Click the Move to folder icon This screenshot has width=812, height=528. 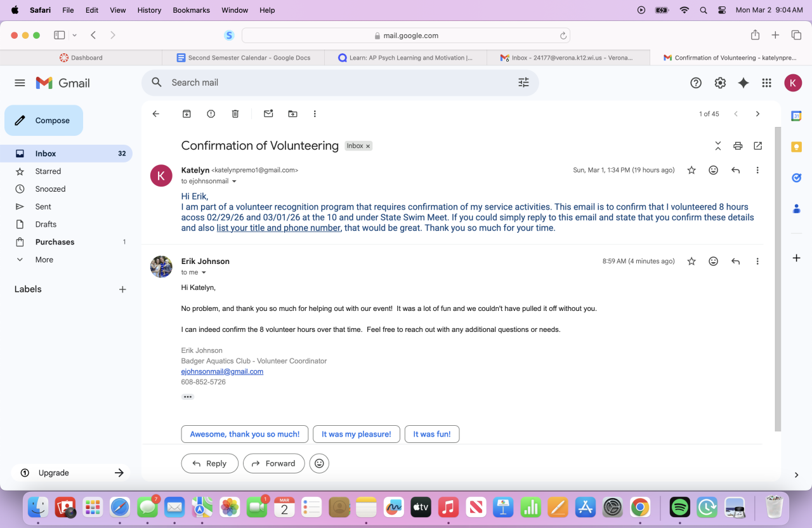292,114
